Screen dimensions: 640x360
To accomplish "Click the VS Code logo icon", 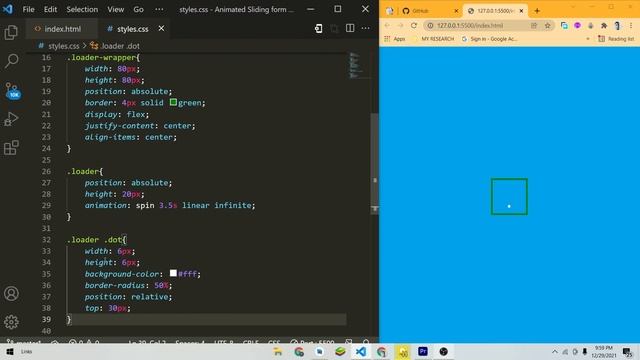I will 8,9.
